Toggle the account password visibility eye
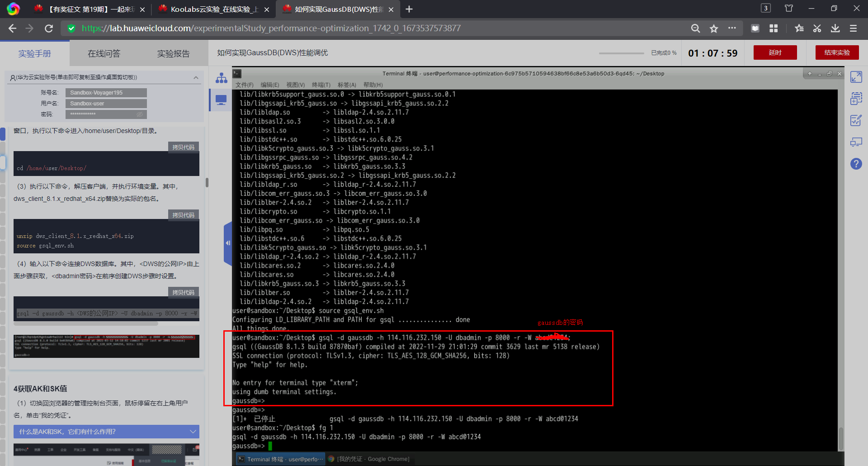Viewport: 868px width, 466px height. pos(140,114)
